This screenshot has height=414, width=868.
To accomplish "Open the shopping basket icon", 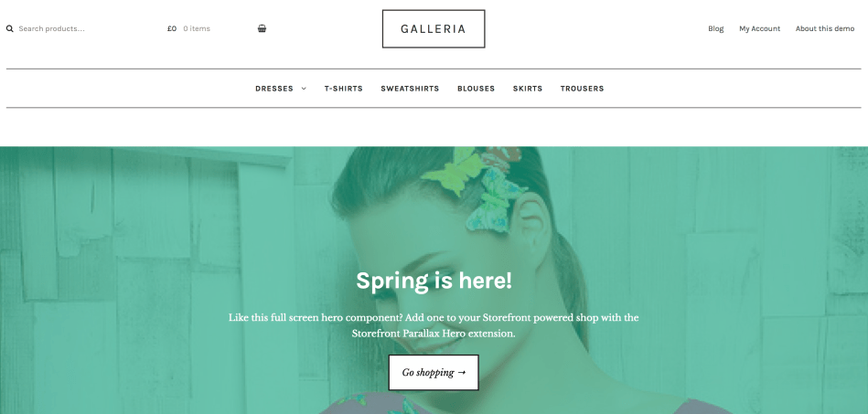I will click(x=262, y=28).
